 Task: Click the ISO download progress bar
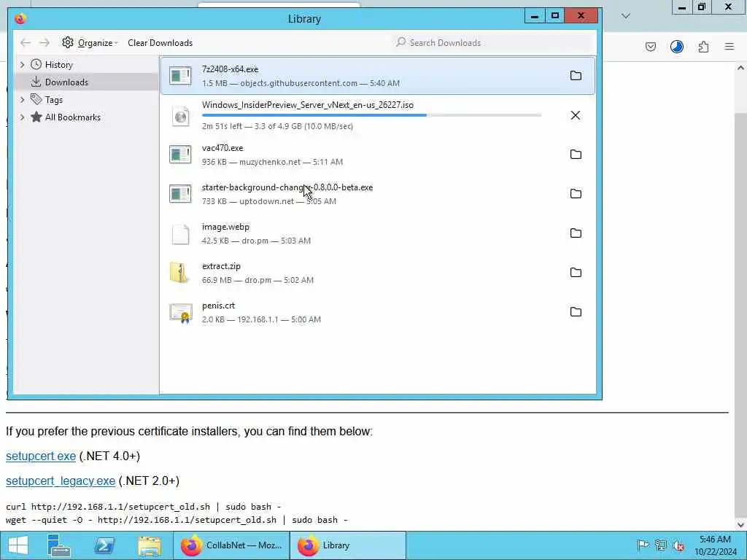(x=371, y=115)
